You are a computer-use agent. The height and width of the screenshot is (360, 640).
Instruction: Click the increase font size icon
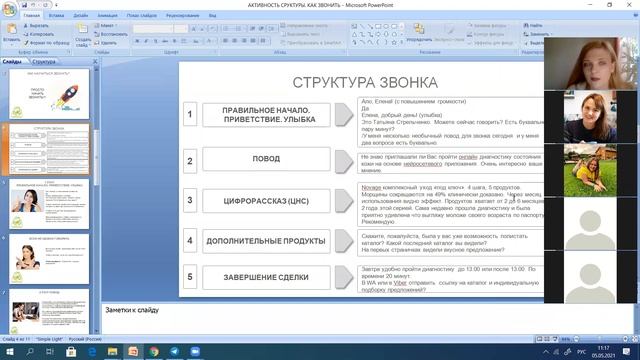[x=194, y=29]
